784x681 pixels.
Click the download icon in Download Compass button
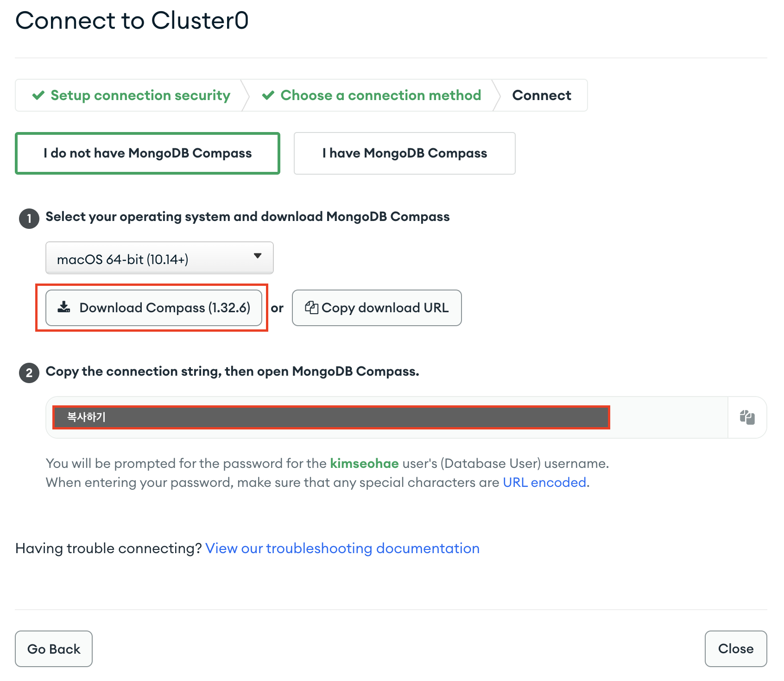pos(64,307)
